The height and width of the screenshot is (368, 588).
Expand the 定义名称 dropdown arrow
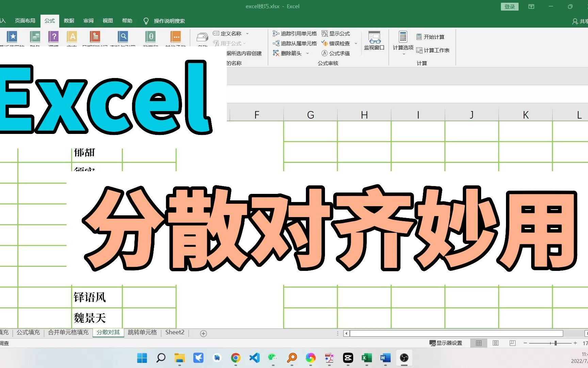(x=247, y=33)
